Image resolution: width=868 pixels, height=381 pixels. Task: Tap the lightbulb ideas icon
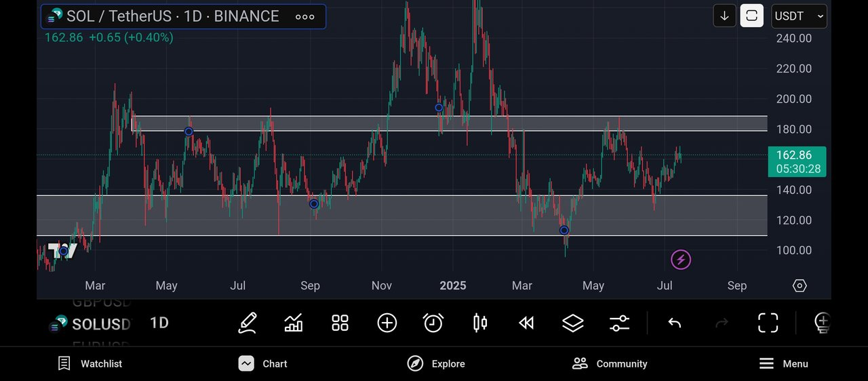(822, 323)
